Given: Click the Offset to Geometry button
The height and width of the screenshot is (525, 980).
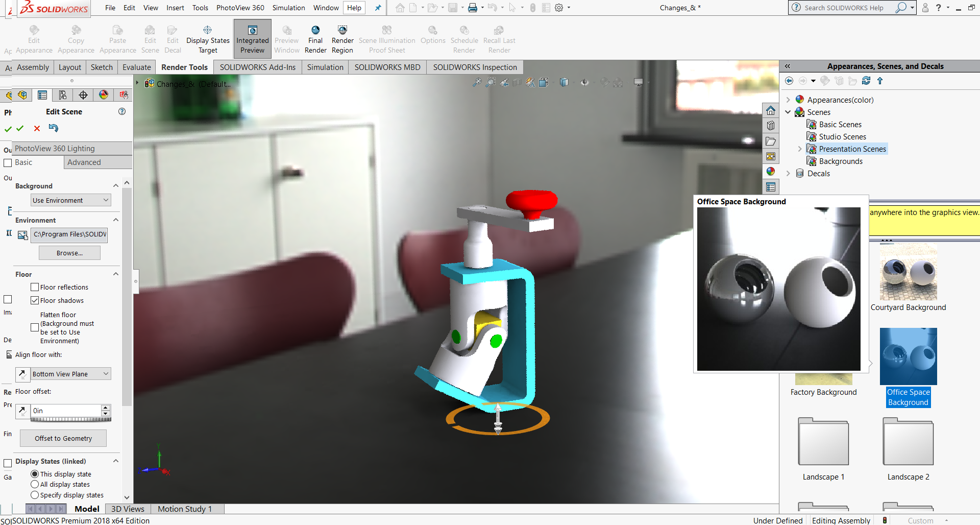Looking at the screenshot, I should (63, 438).
